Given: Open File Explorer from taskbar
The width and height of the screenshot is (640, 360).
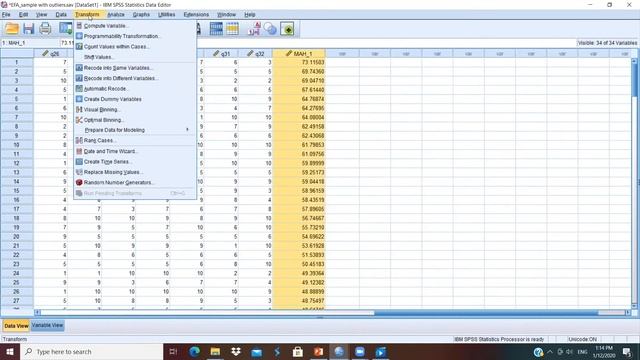Looking at the screenshot, I should point(215,351).
